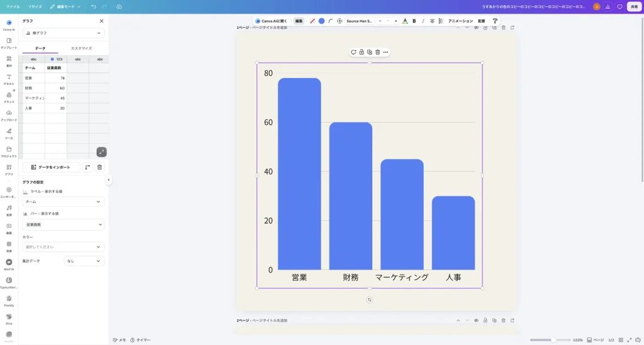Click the cloud save status icon

(x=119, y=6)
